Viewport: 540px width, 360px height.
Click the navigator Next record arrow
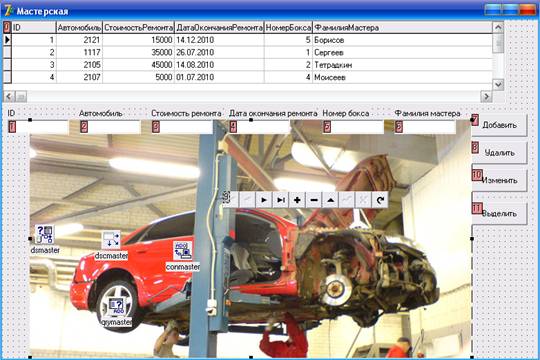pyautogui.click(x=264, y=200)
